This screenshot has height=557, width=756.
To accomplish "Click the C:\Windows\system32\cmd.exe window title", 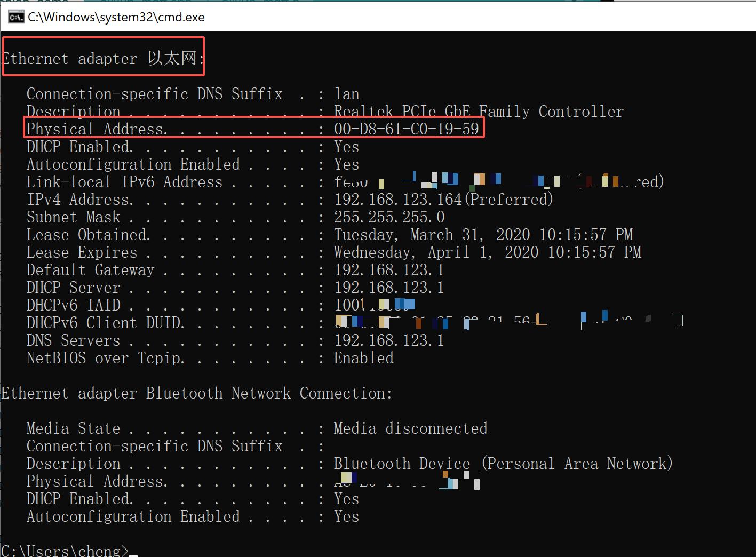I will [x=116, y=17].
